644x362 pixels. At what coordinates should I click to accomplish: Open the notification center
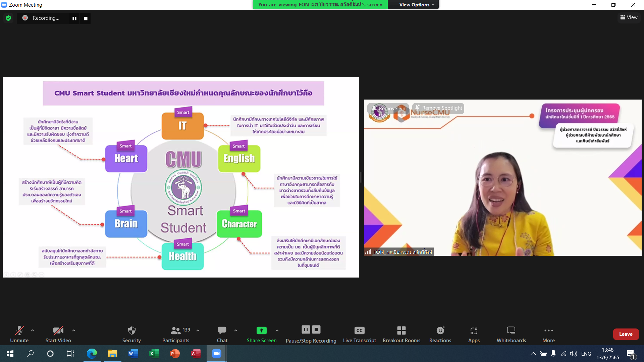coord(631,354)
